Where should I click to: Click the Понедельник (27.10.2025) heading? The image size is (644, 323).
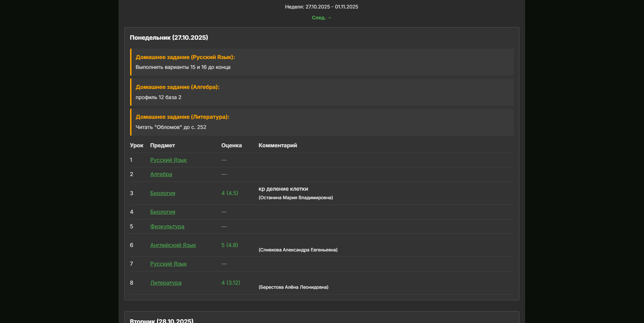pyautogui.click(x=169, y=38)
